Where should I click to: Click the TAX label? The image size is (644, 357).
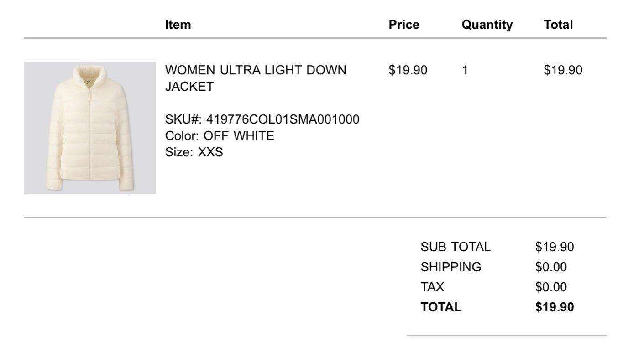(x=432, y=287)
